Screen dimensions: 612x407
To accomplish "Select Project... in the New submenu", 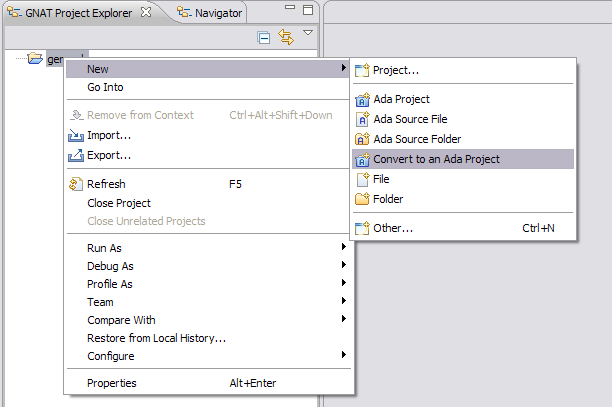I will 463,70.
